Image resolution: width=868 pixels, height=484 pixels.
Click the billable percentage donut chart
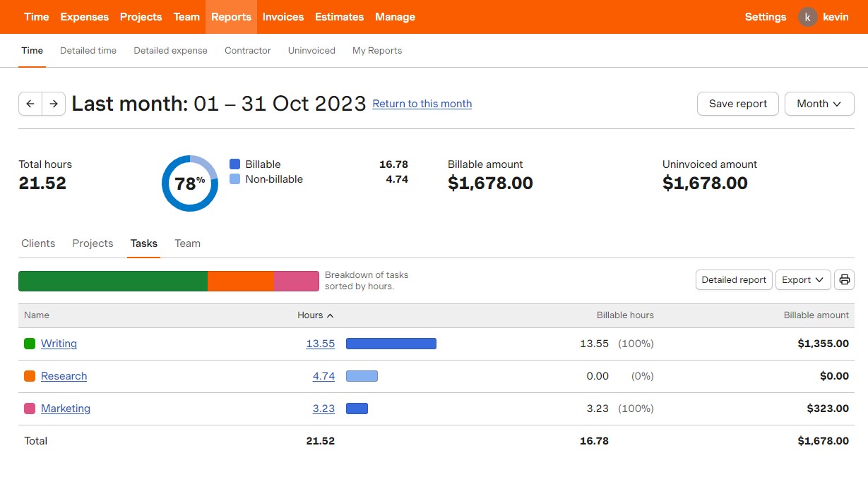click(190, 183)
